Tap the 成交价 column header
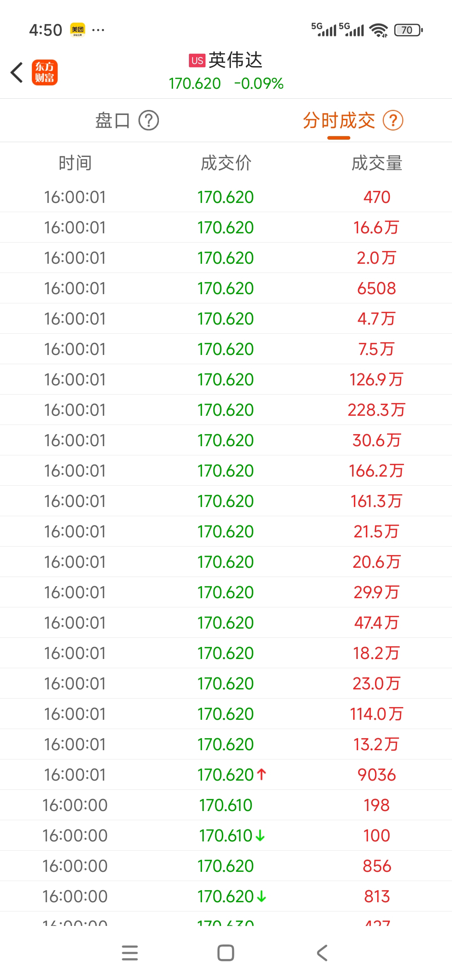 [x=226, y=163]
